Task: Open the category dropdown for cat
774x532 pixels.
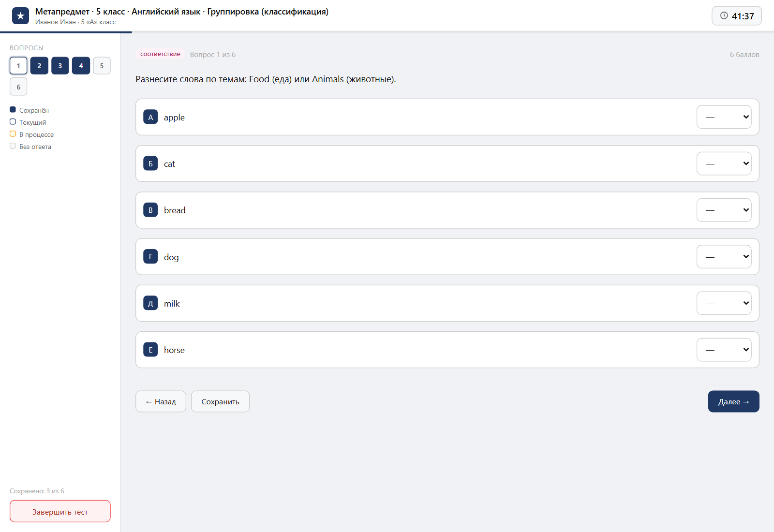Action: coord(724,163)
